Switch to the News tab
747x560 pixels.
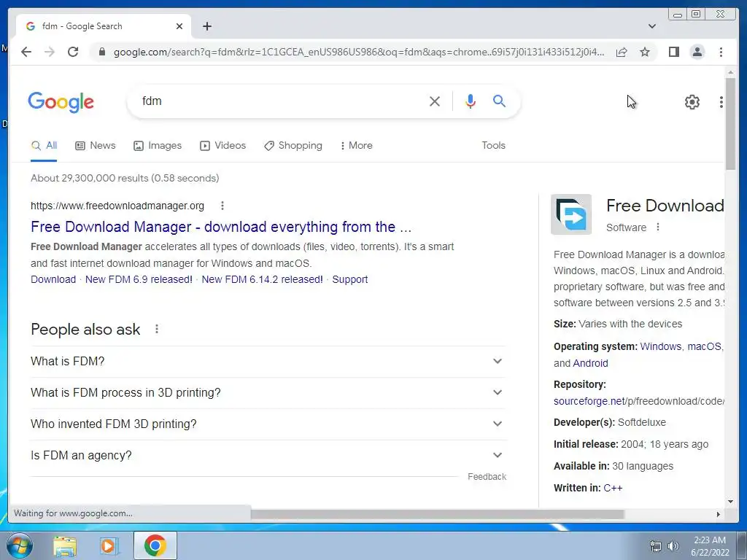[96, 146]
